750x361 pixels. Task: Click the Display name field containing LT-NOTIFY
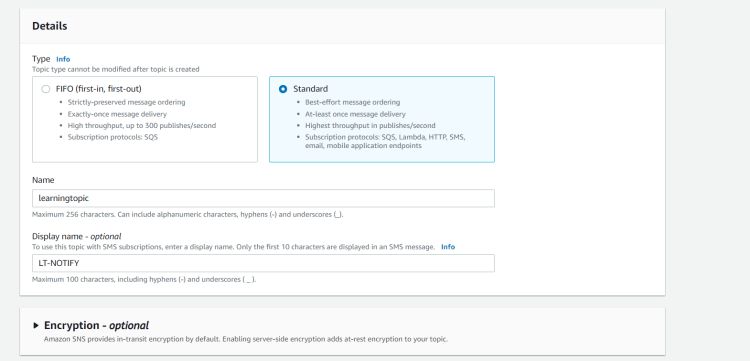pyautogui.click(x=263, y=263)
